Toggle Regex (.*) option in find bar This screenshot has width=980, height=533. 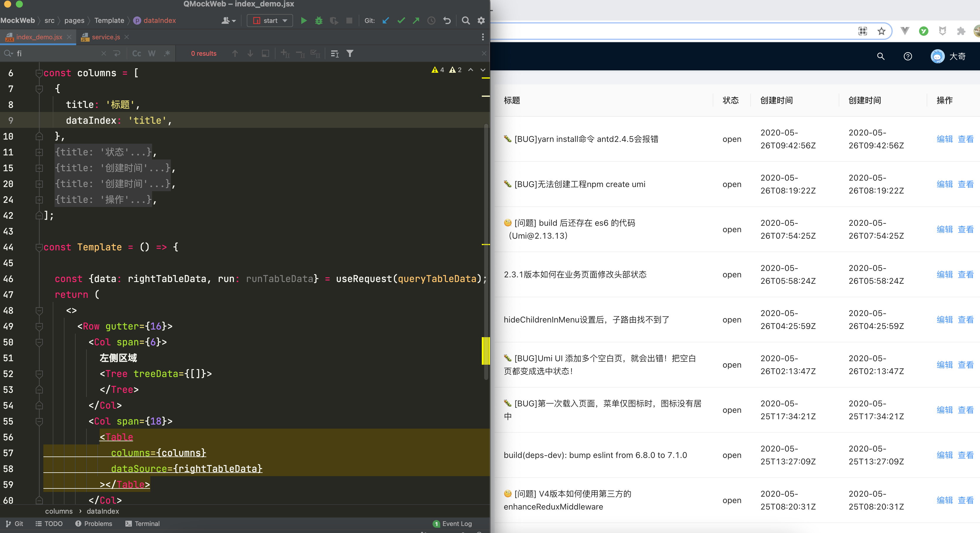(x=167, y=54)
